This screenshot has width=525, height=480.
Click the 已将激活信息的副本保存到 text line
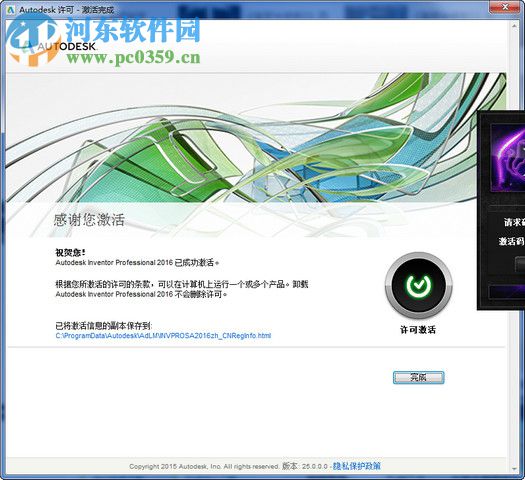point(104,325)
